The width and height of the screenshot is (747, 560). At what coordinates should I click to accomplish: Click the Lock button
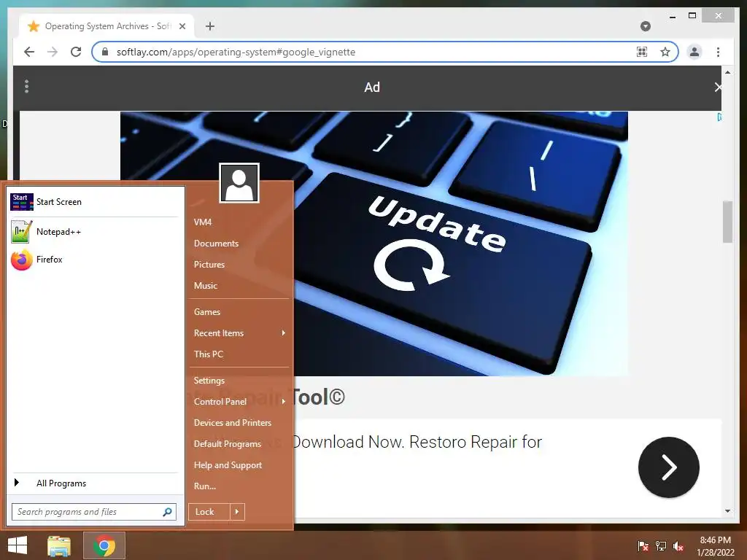209,512
